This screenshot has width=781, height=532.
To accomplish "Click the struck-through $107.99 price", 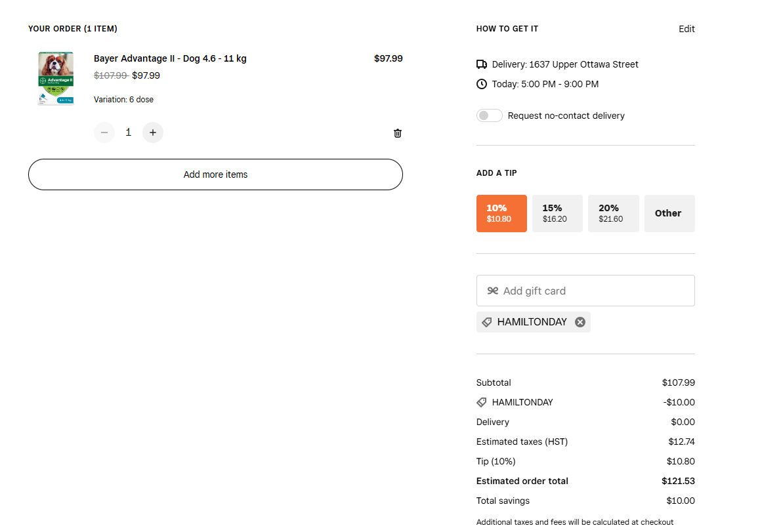I will [110, 75].
